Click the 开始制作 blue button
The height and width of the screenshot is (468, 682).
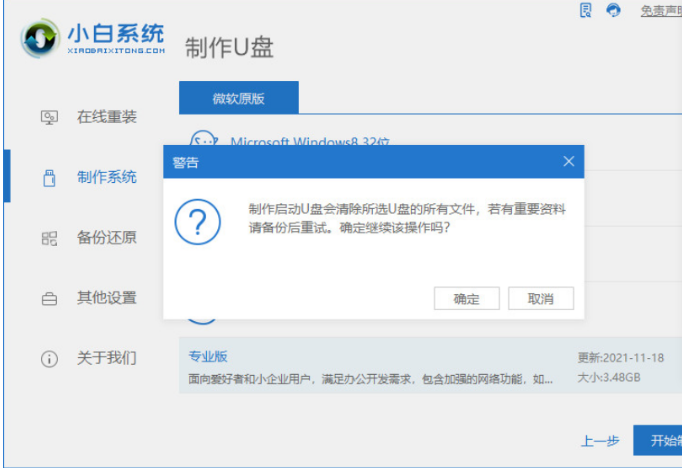pos(658,440)
